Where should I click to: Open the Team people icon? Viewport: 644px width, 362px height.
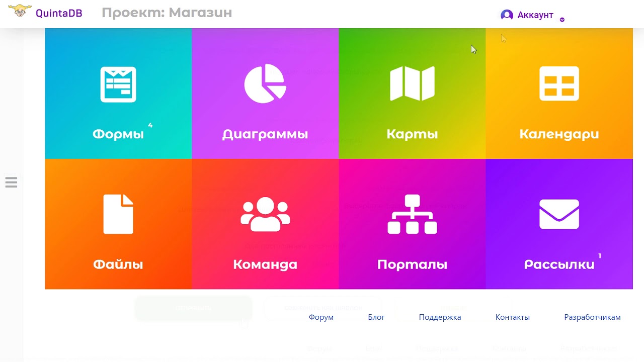(x=265, y=214)
